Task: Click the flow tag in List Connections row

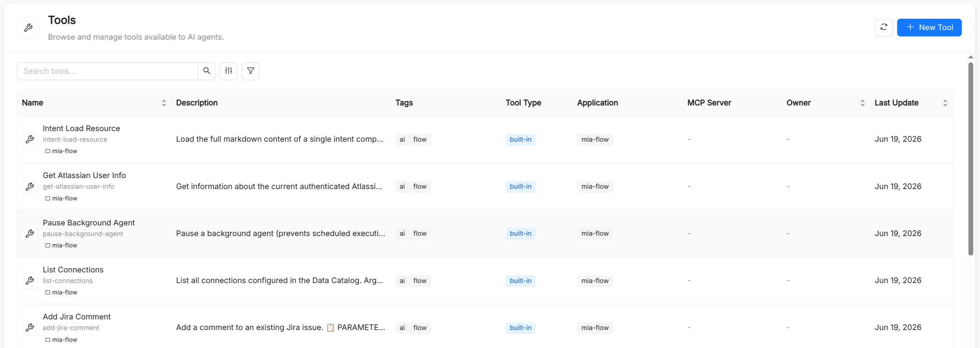Action: point(420,281)
